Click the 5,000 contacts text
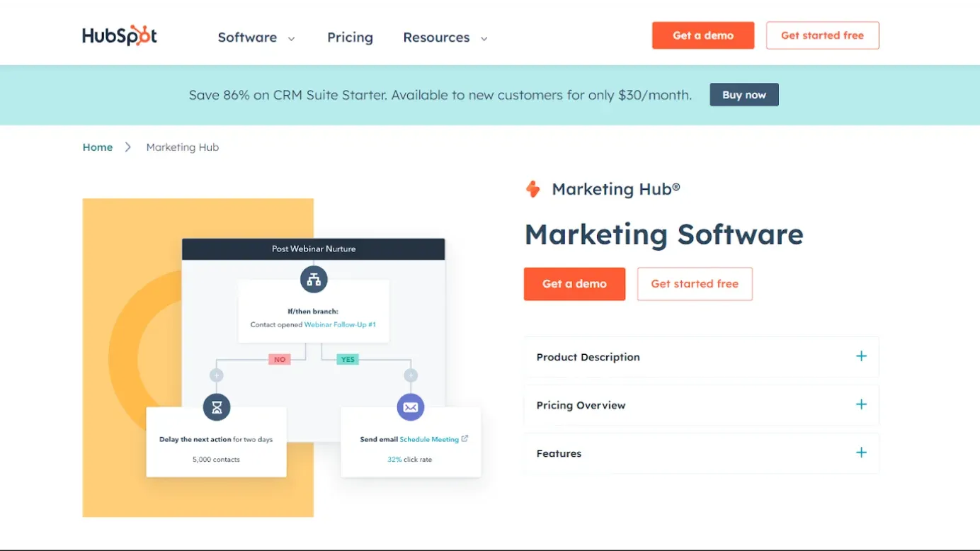 click(216, 460)
